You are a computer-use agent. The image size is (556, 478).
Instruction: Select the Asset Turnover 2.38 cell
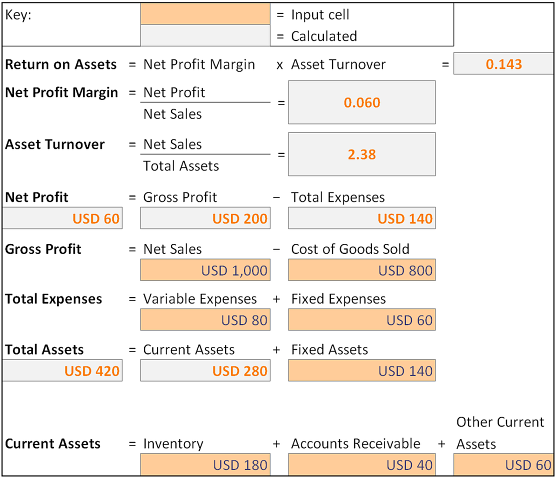tap(362, 154)
